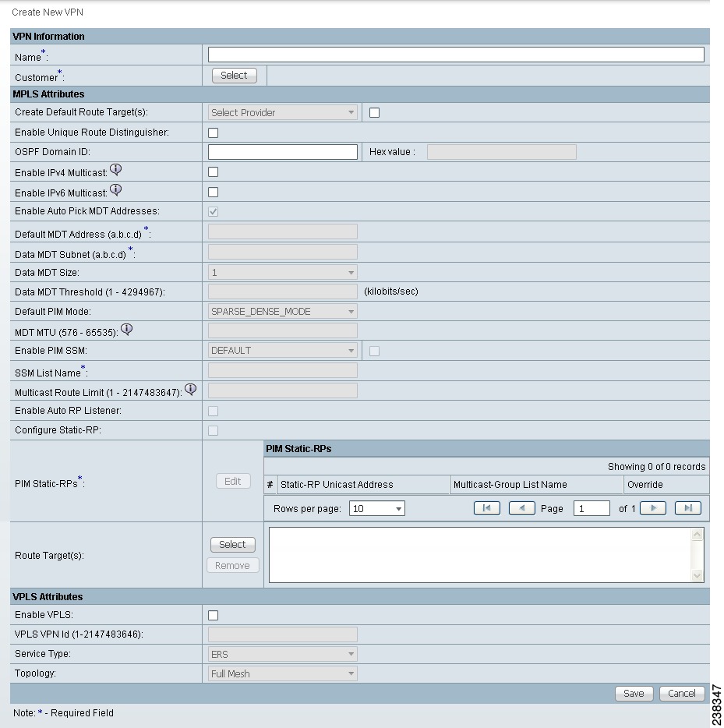Open the Rows per page dropdown
Screen dimensions: 724x728
tap(377, 508)
